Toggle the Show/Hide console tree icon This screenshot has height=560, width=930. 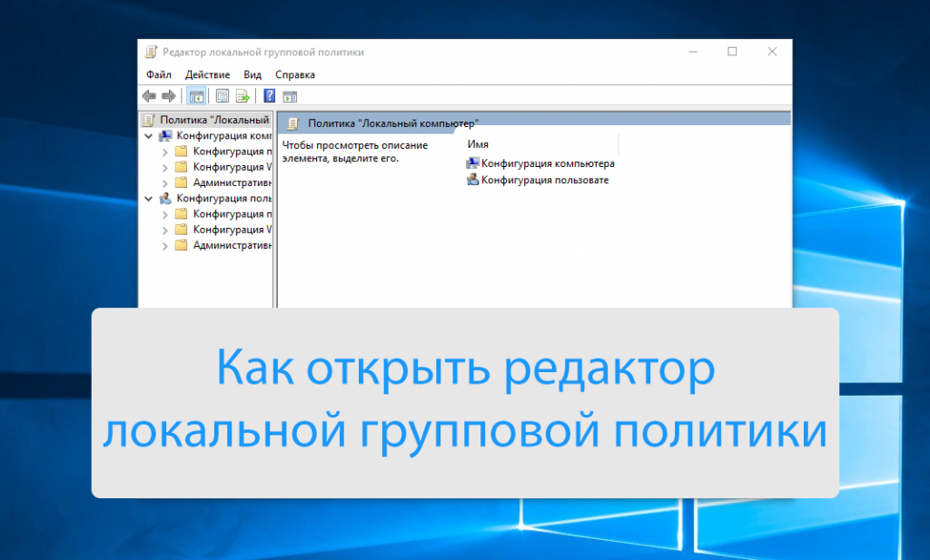(195, 95)
